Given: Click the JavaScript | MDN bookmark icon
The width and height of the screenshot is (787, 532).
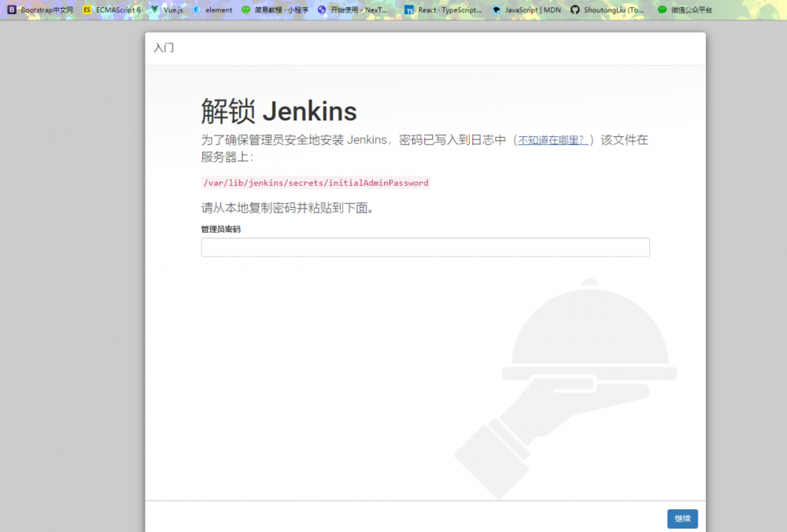Looking at the screenshot, I should [x=497, y=10].
